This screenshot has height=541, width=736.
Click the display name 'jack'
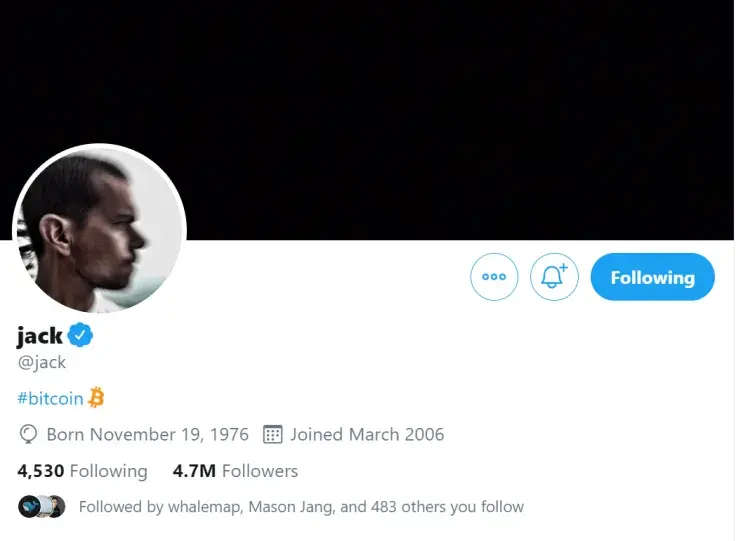[40, 336]
